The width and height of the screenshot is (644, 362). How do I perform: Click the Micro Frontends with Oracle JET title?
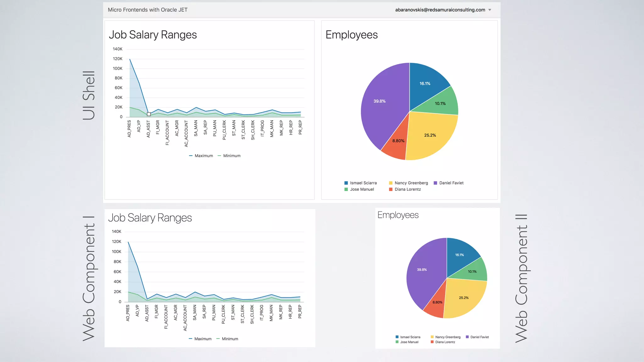[x=147, y=10]
